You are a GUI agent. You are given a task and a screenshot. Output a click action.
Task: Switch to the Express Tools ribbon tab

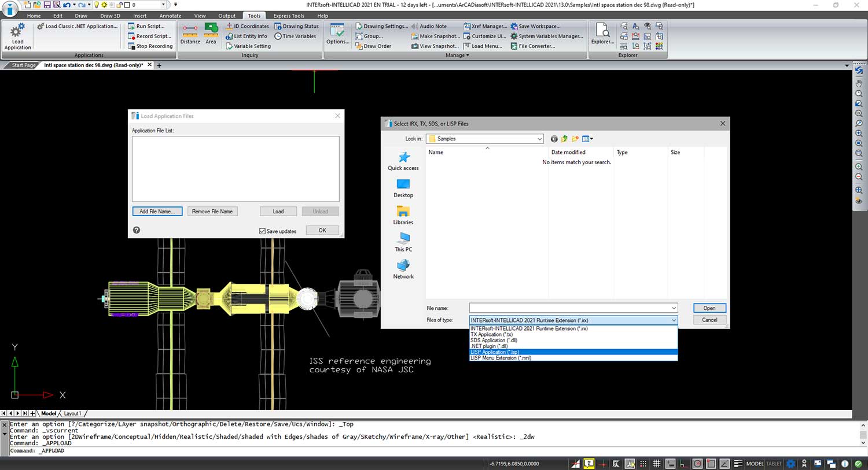coord(289,16)
